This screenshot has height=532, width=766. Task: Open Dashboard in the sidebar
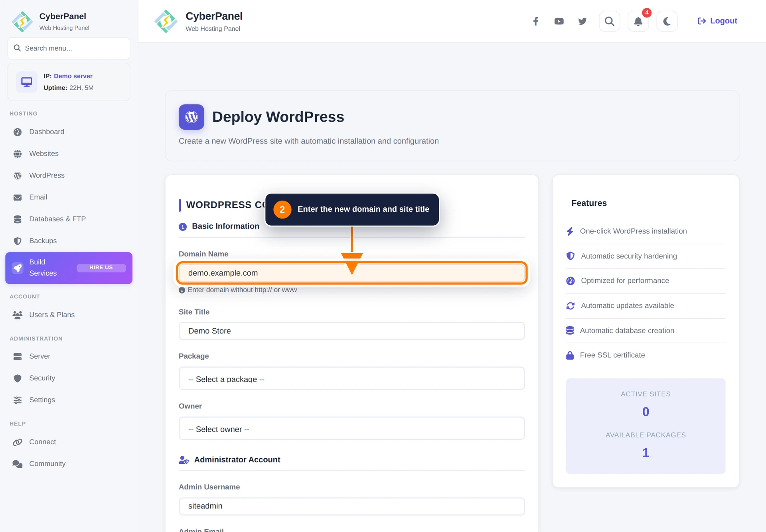tap(69, 132)
